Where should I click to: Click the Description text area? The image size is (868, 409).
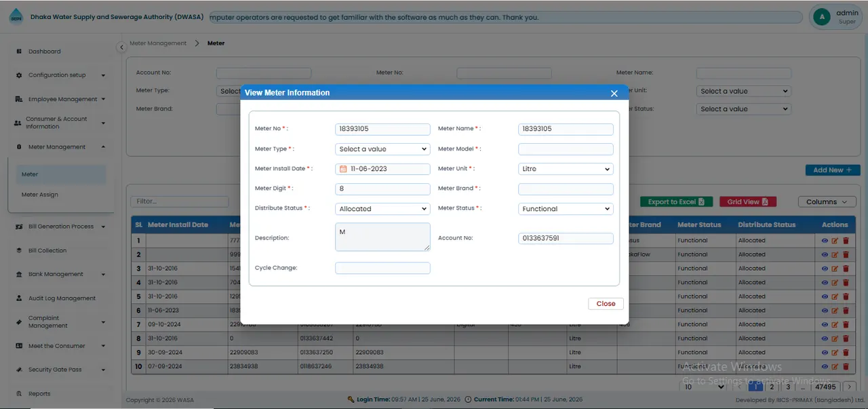[382, 237]
